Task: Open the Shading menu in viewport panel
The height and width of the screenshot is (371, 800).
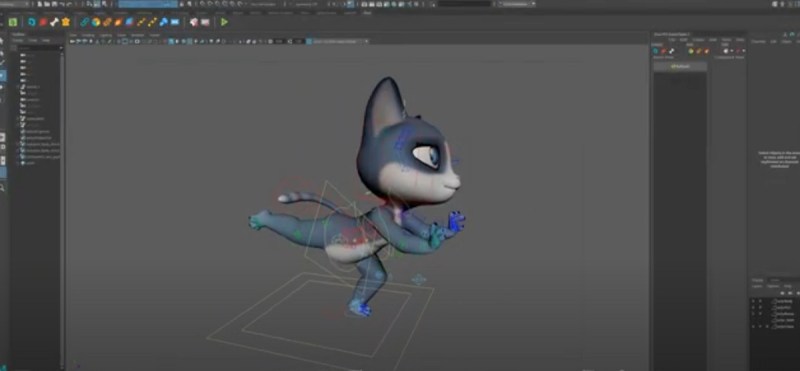Action: 88,35
